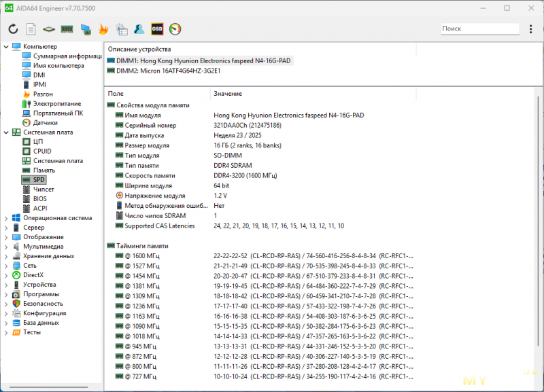Open the three-dot menu at top right
Image resolution: width=544 pixels, height=392 pixels.
click(x=531, y=29)
